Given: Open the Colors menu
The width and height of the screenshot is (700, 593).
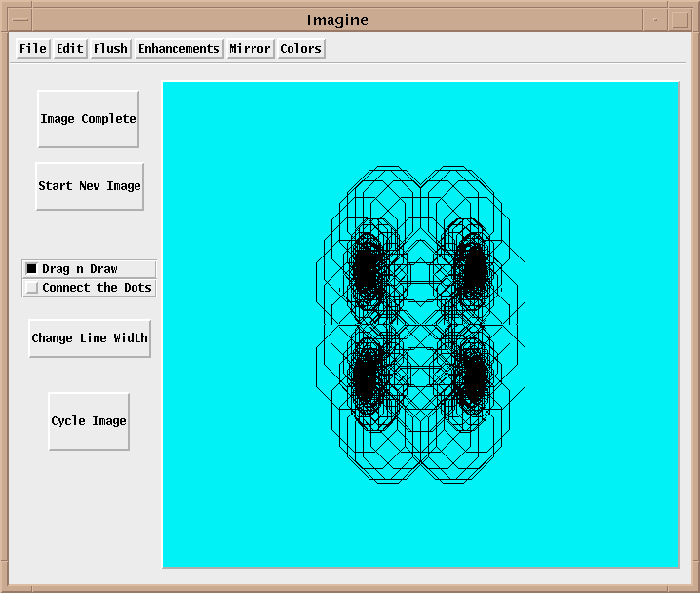Looking at the screenshot, I should click(300, 49).
